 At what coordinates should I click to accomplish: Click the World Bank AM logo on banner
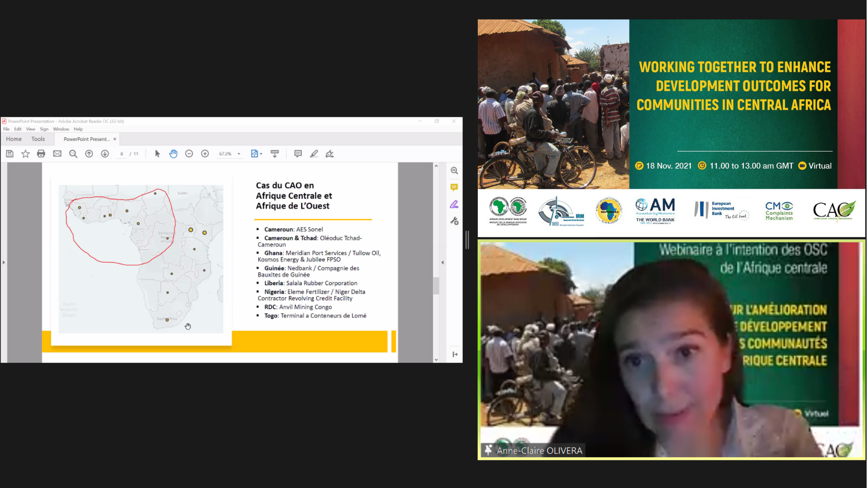pyautogui.click(x=655, y=211)
